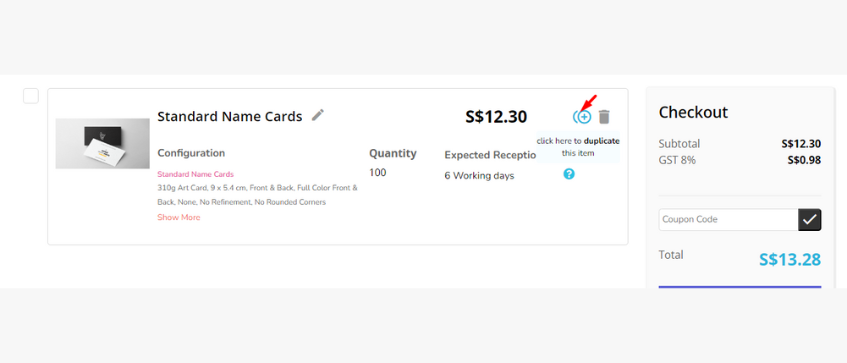Click the S$13.28 total amount
This screenshot has width=847, height=363.
point(790,259)
